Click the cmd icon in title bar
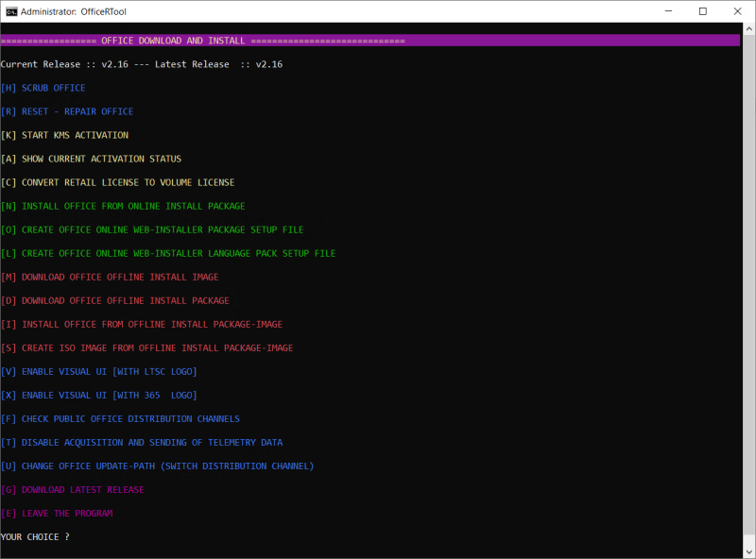Screen dimensions: 756x559 point(11,11)
